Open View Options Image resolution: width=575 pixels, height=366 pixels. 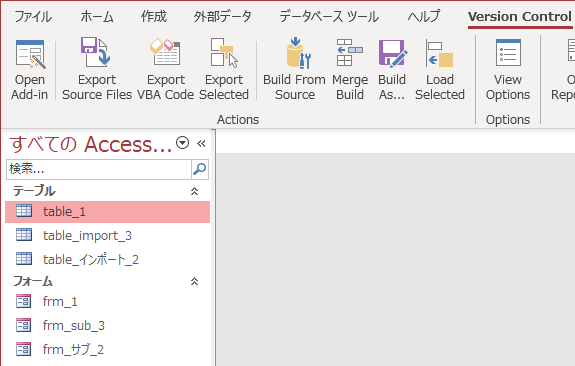508,70
